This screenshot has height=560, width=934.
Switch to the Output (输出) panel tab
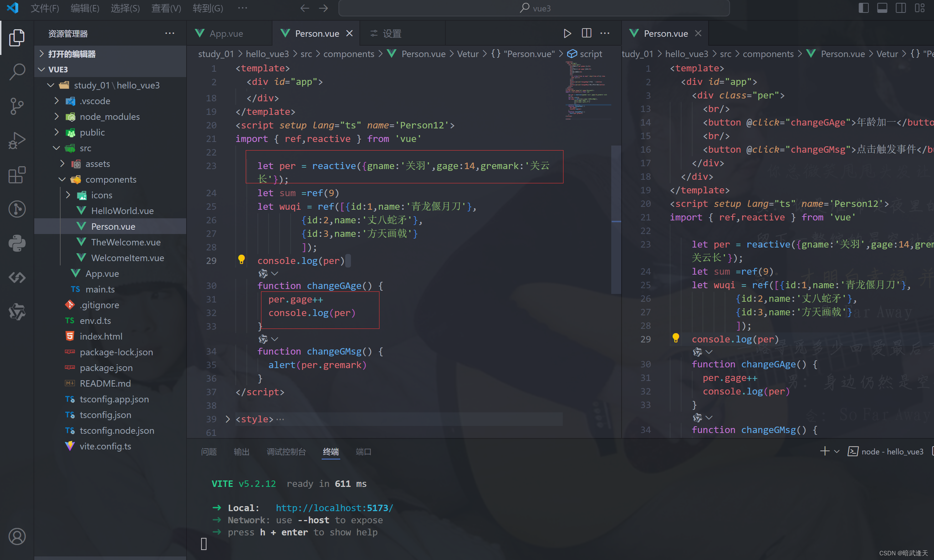pos(242,452)
